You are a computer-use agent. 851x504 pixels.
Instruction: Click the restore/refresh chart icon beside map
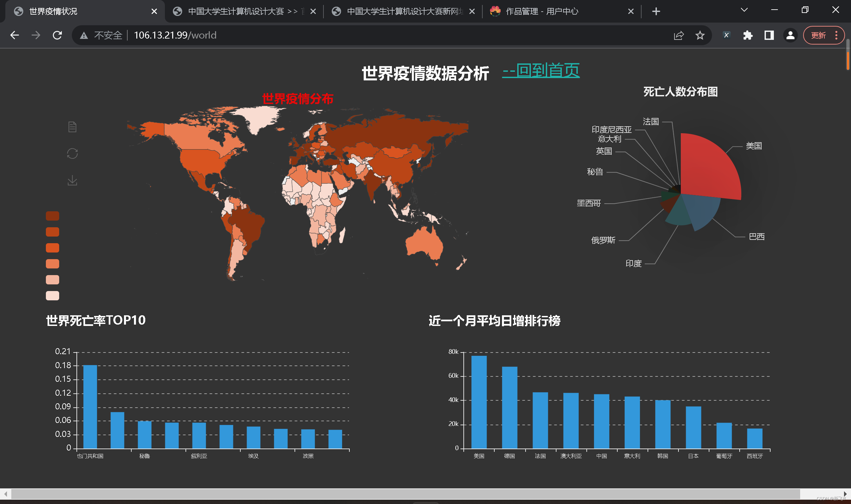[x=72, y=153]
